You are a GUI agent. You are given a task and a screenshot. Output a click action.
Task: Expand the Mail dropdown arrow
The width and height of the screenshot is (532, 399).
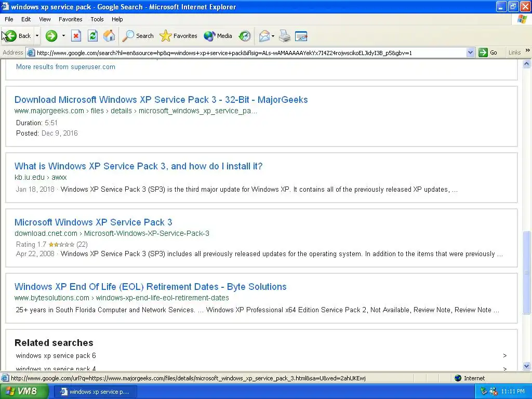[273, 36]
